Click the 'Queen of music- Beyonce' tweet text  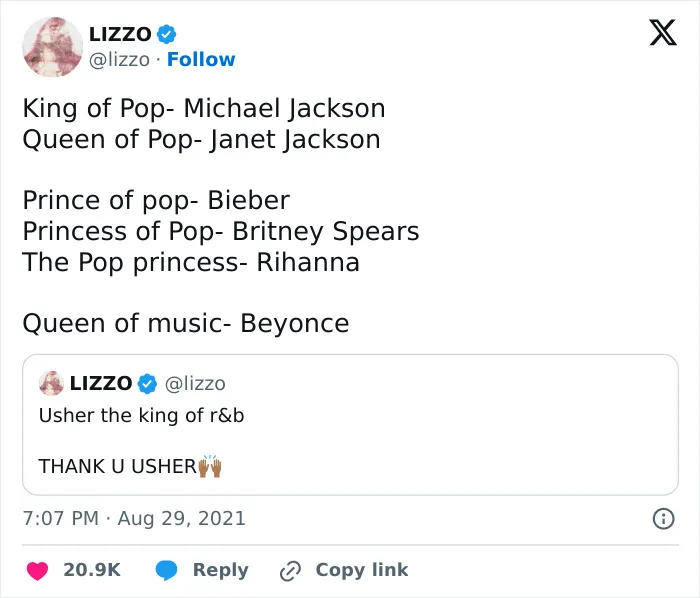coord(186,324)
